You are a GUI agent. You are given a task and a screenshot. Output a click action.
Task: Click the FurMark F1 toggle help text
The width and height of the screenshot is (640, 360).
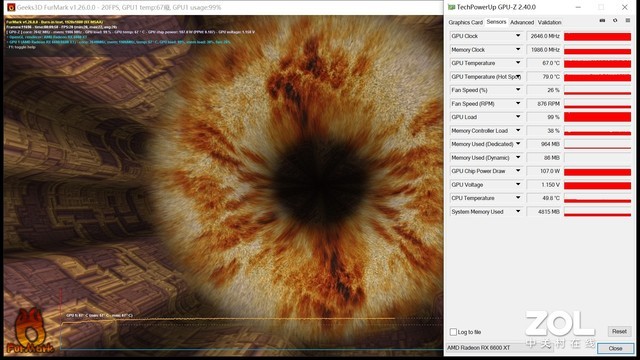tap(21, 47)
